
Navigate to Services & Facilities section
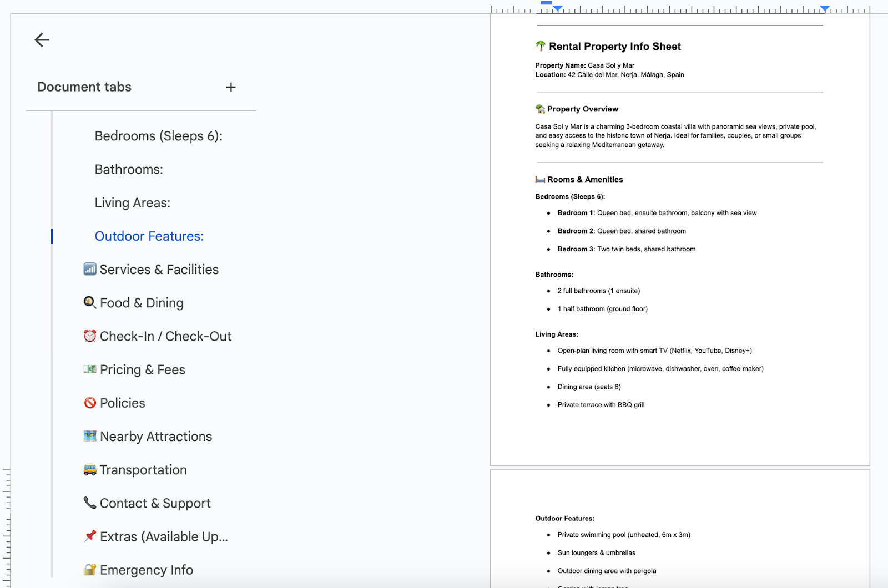pyautogui.click(x=151, y=270)
